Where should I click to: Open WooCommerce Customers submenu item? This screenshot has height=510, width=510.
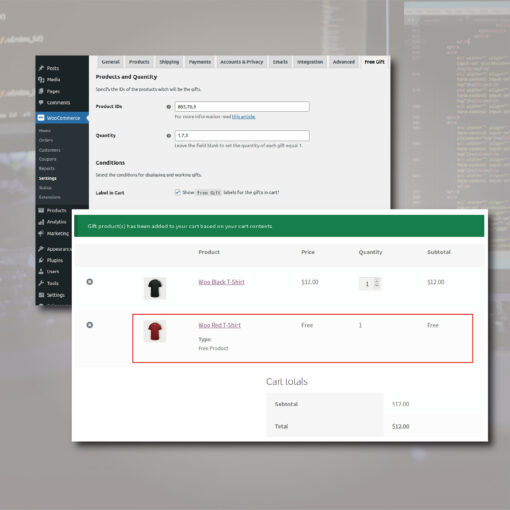(x=50, y=150)
